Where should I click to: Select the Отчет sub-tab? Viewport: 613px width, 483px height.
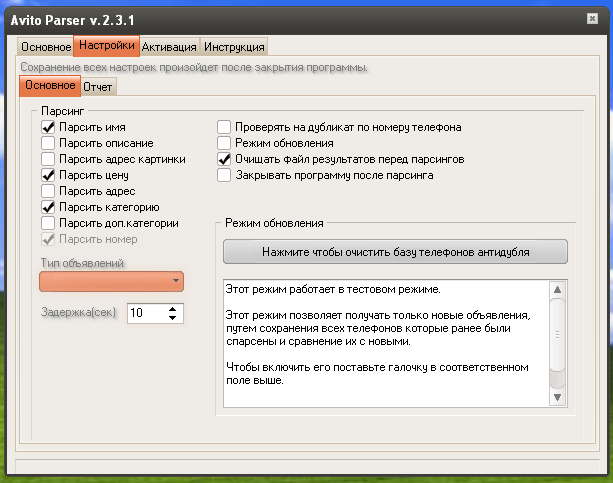point(98,87)
